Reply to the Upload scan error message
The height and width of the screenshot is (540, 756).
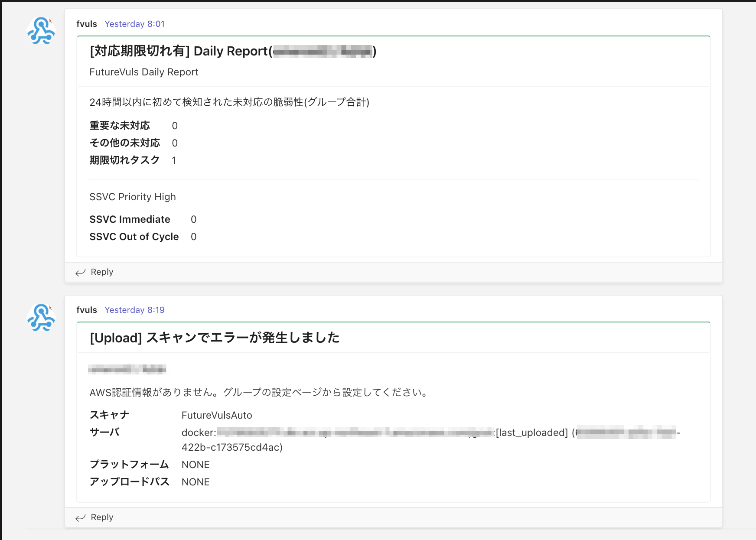(x=102, y=517)
